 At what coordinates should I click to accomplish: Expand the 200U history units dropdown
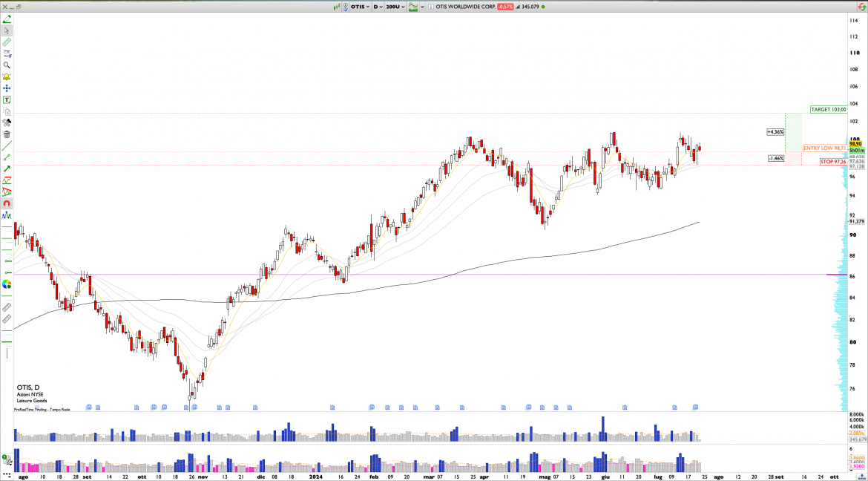395,7
